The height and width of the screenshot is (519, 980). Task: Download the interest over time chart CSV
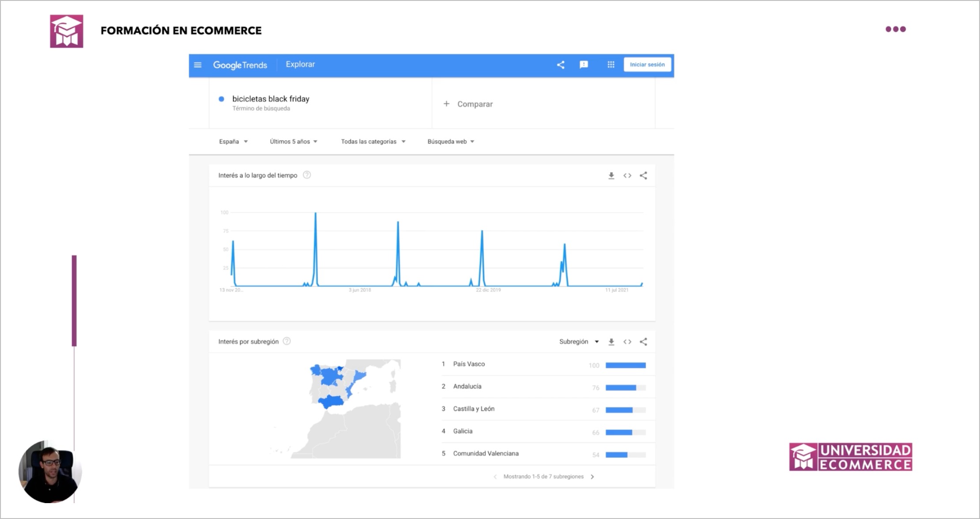611,176
